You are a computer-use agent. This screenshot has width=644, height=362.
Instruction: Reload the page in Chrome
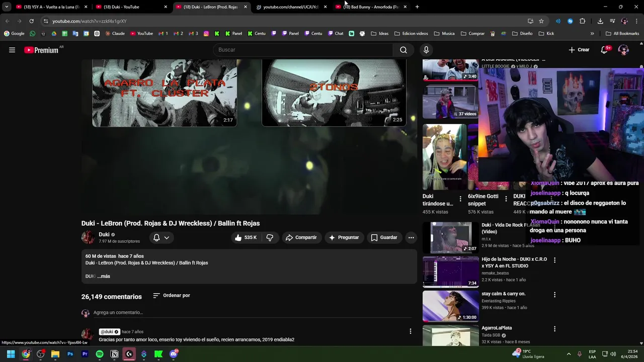click(31, 21)
